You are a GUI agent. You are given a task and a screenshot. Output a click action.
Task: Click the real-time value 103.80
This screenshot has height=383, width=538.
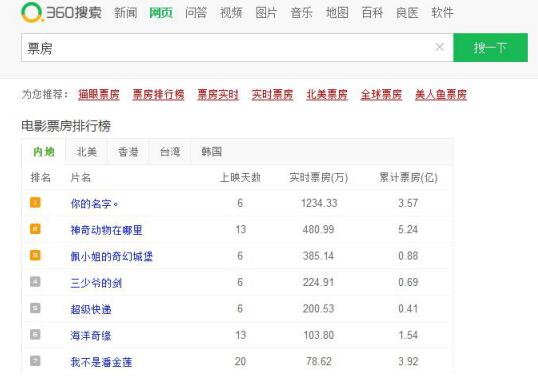point(319,335)
